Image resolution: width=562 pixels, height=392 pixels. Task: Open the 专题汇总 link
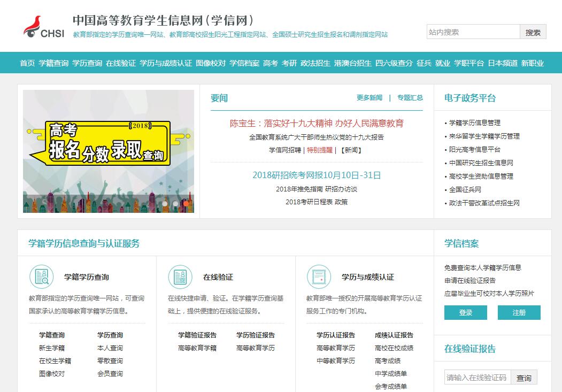(x=410, y=98)
